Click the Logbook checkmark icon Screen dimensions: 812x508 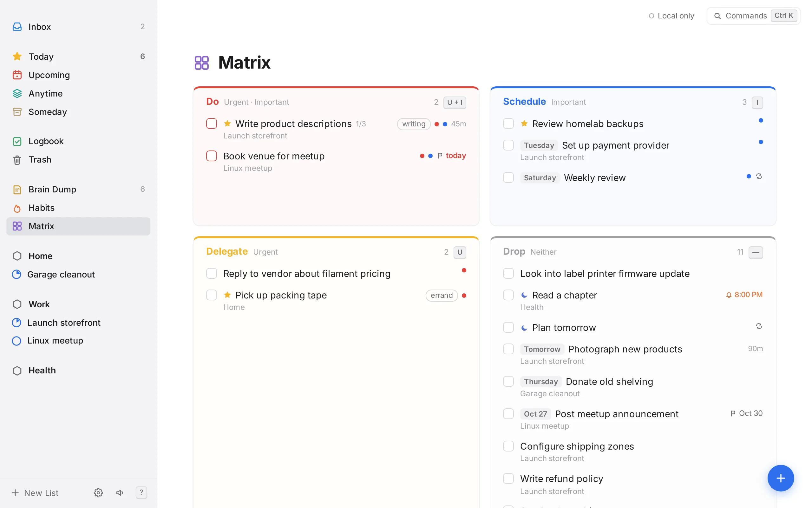pos(17,141)
